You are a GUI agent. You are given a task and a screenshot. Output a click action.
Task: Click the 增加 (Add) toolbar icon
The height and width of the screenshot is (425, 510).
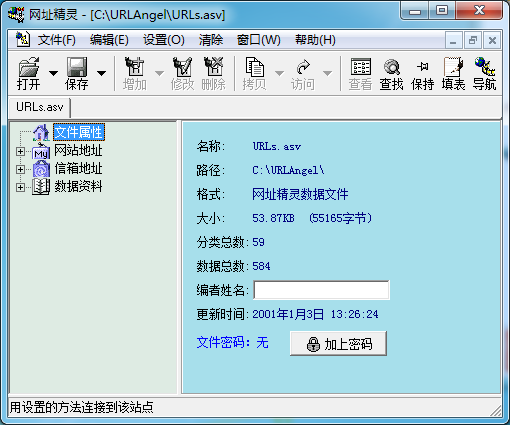pyautogui.click(x=135, y=74)
